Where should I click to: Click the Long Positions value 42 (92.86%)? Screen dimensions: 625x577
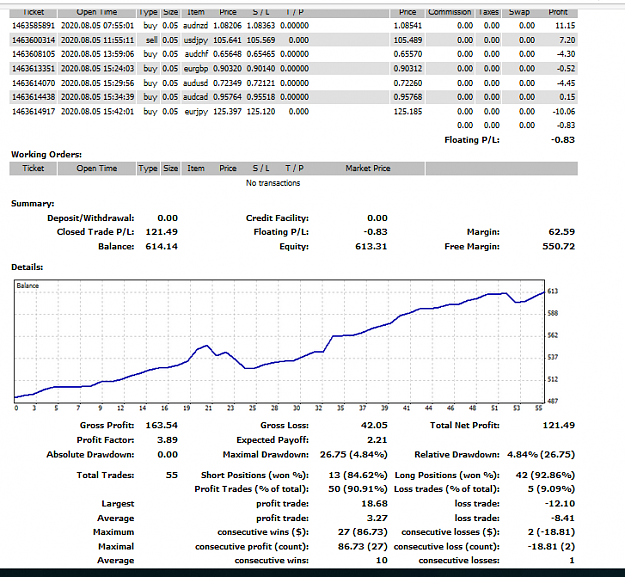545,475
